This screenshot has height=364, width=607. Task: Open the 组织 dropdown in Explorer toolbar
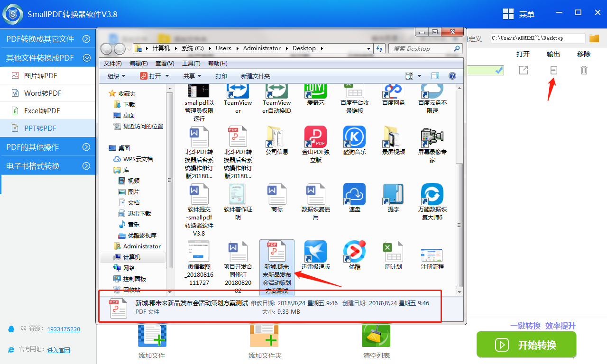point(117,76)
